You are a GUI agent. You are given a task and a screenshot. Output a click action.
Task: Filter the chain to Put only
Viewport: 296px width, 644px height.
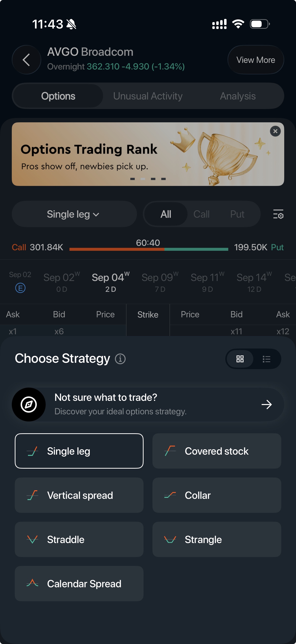click(237, 214)
